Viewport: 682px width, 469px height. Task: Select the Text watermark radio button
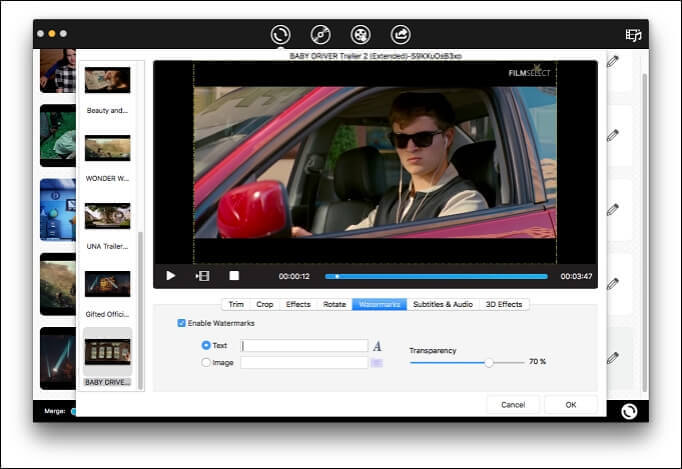pyautogui.click(x=206, y=346)
